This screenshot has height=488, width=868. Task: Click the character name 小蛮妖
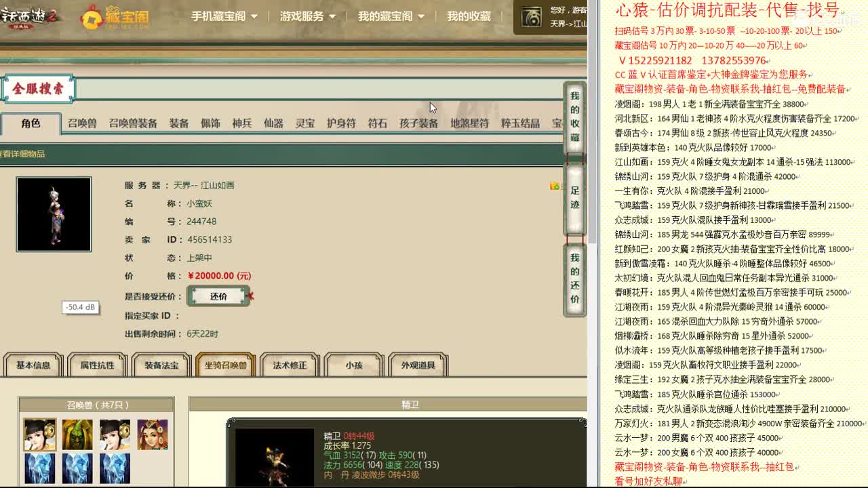[199, 203]
